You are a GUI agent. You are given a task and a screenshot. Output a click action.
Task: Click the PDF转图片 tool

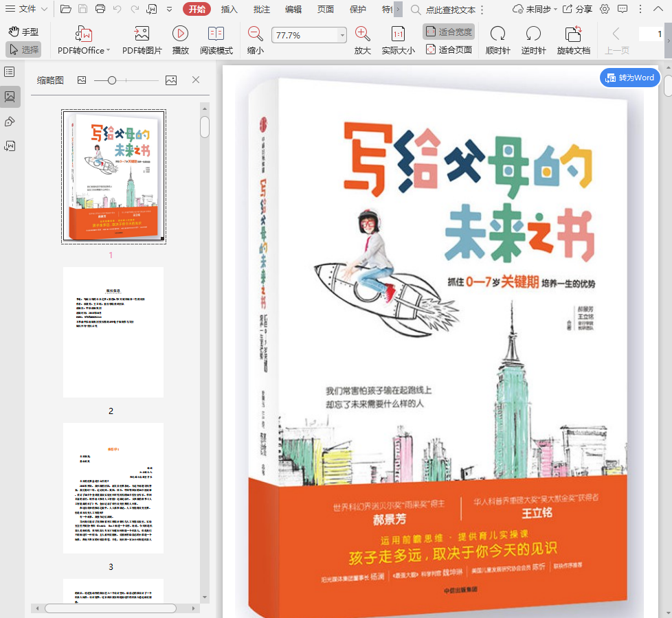click(x=142, y=41)
